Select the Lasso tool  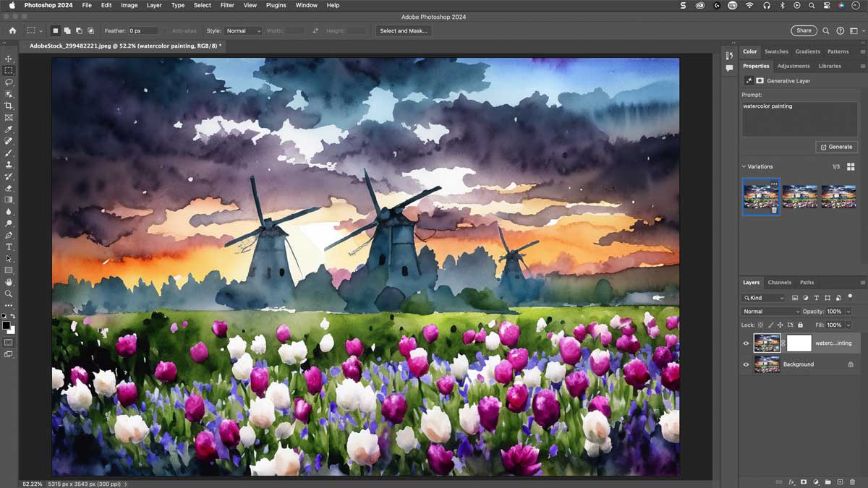point(9,82)
